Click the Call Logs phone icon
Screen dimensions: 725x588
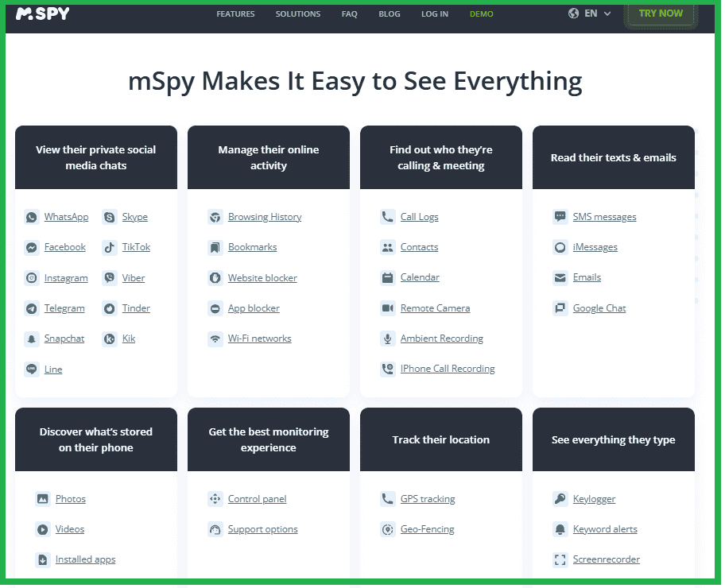coord(387,217)
